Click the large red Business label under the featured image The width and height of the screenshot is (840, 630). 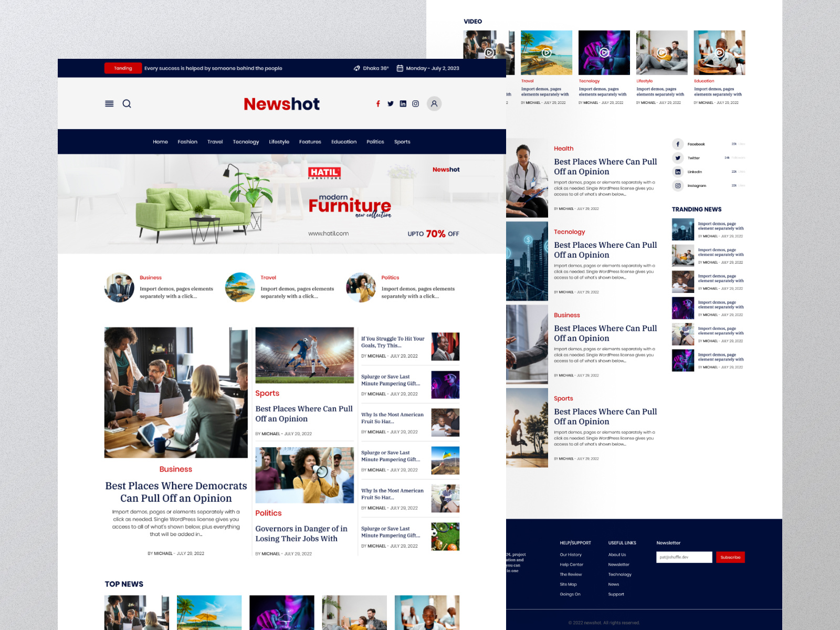point(176,469)
